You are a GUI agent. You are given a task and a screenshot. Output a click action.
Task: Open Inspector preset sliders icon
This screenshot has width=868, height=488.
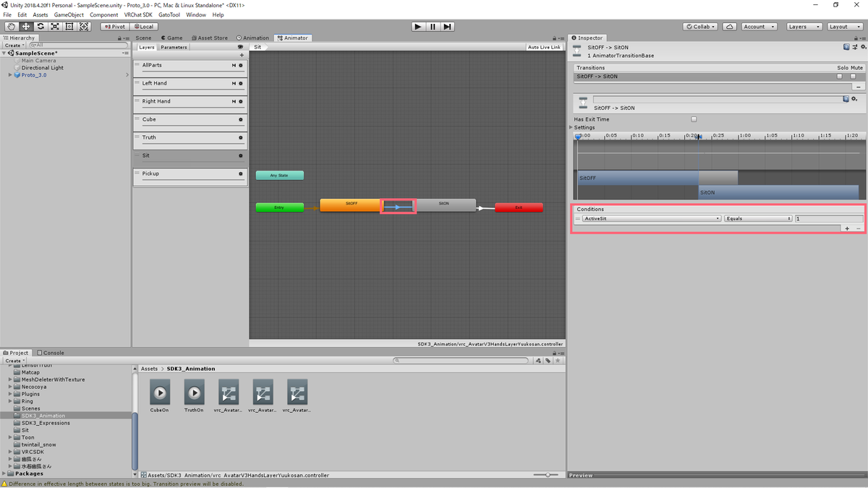pos(854,47)
